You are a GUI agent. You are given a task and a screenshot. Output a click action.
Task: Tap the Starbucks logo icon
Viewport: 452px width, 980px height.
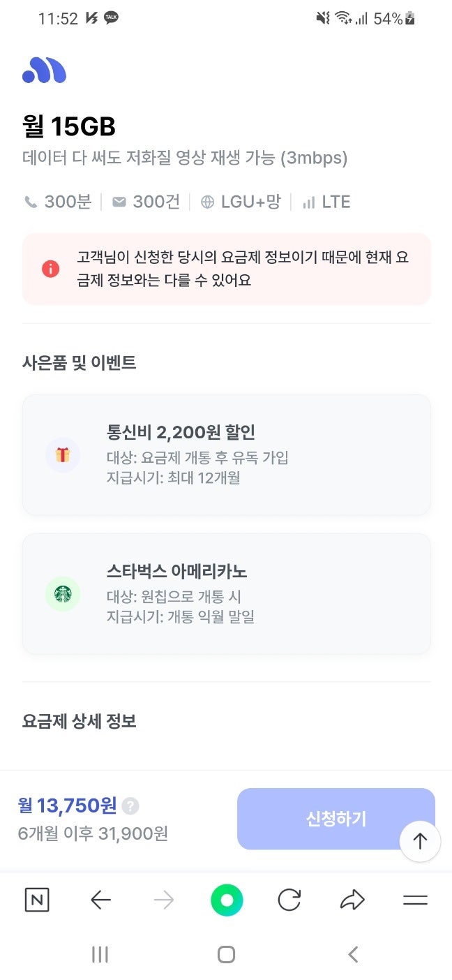pyautogui.click(x=63, y=594)
